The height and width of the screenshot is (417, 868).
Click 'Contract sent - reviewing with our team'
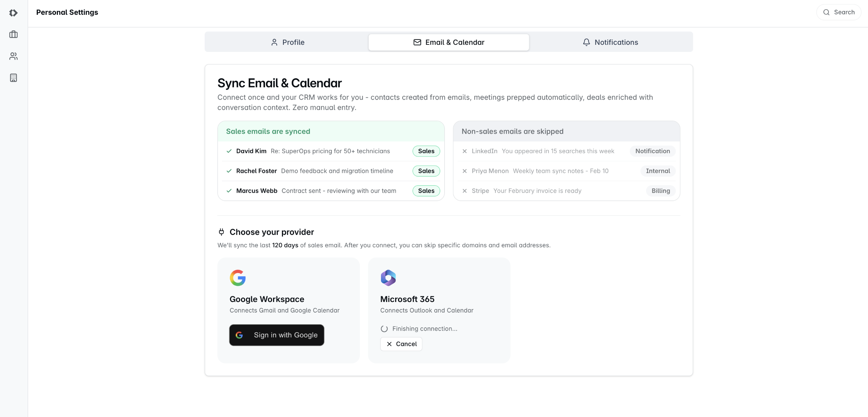(339, 191)
